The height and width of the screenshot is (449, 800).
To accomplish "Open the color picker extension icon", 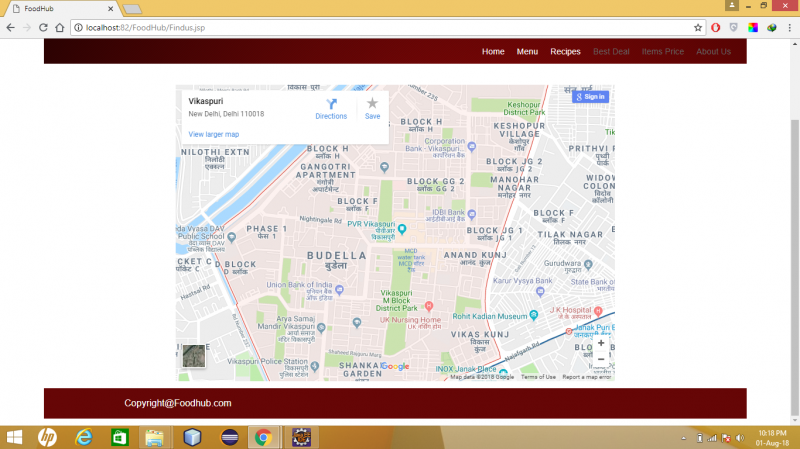I will (753, 28).
